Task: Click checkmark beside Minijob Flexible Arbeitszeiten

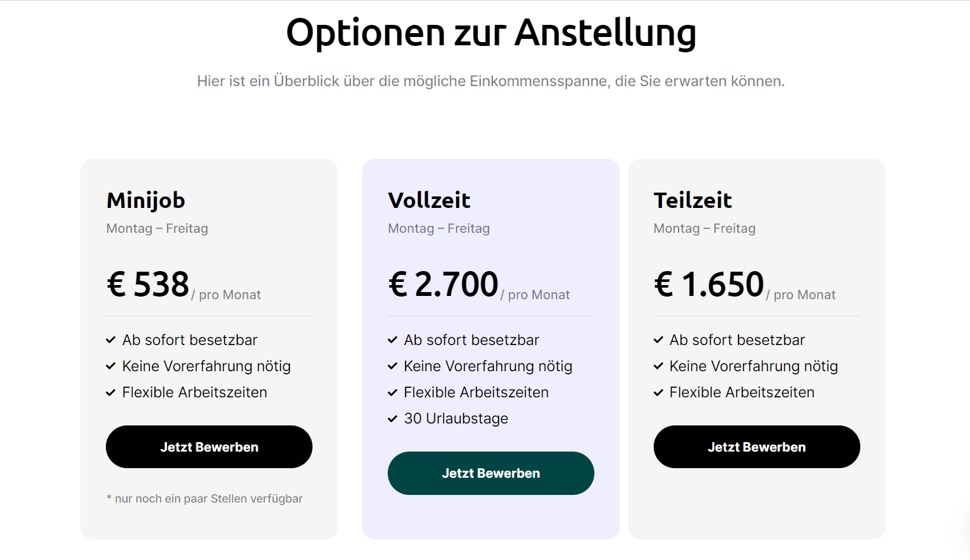Action: (111, 392)
